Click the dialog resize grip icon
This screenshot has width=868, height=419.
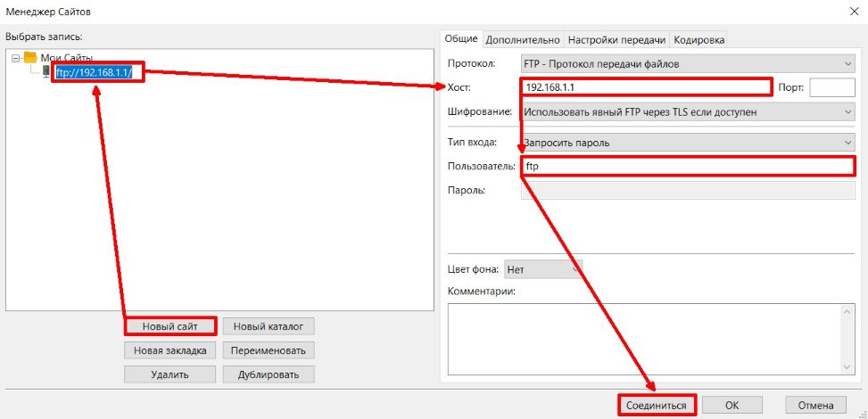click(863, 414)
